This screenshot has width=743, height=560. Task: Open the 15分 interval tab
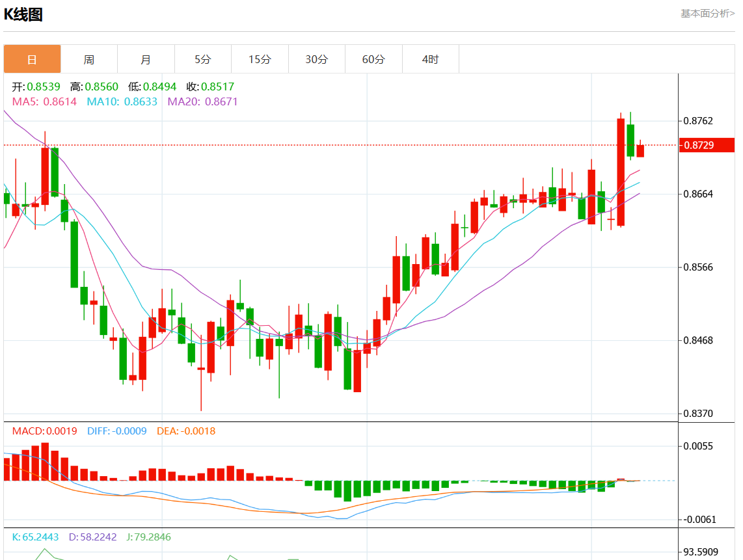coord(260,59)
